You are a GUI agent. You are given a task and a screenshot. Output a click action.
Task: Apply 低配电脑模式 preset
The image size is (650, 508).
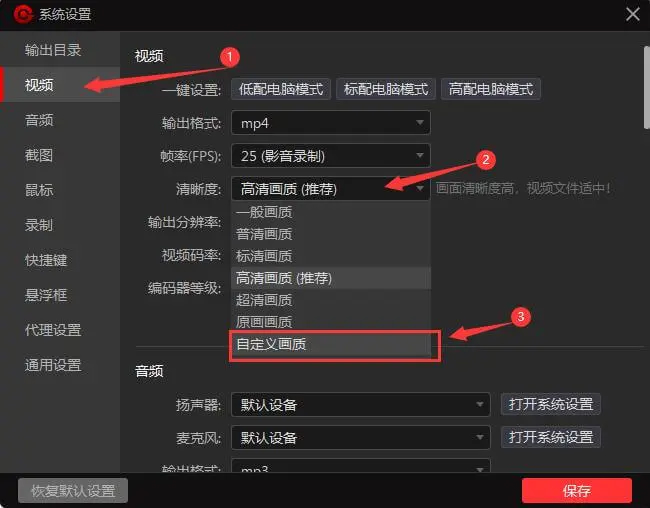click(281, 89)
